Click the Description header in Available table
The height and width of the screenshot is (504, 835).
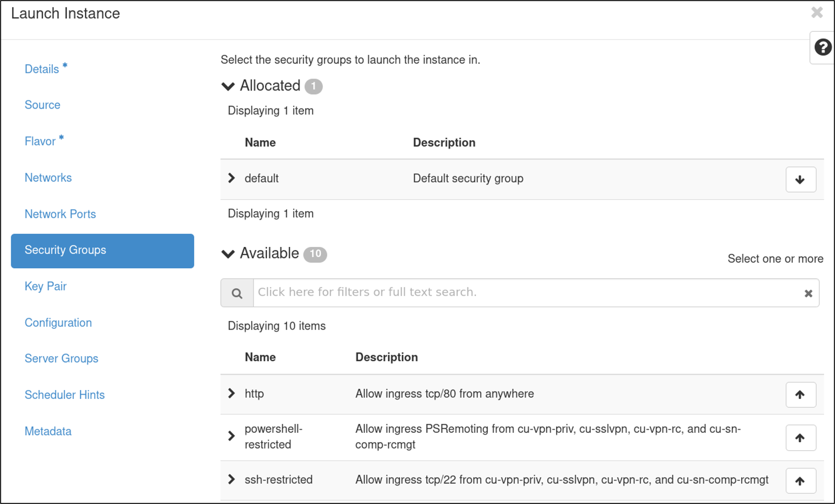click(x=386, y=357)
